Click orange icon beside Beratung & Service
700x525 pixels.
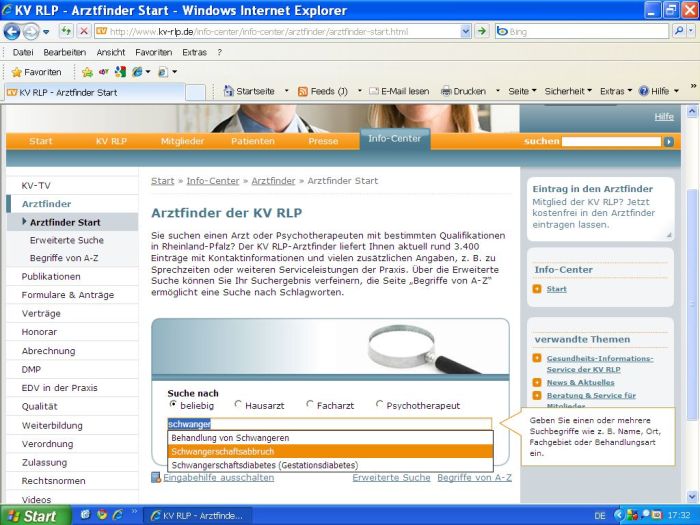pos(537,395)
